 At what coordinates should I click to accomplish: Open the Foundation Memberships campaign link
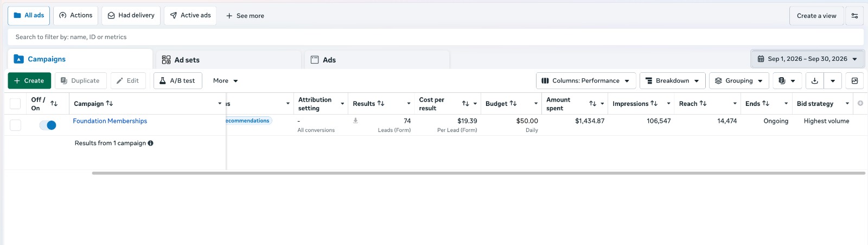(x=110, y=121)
